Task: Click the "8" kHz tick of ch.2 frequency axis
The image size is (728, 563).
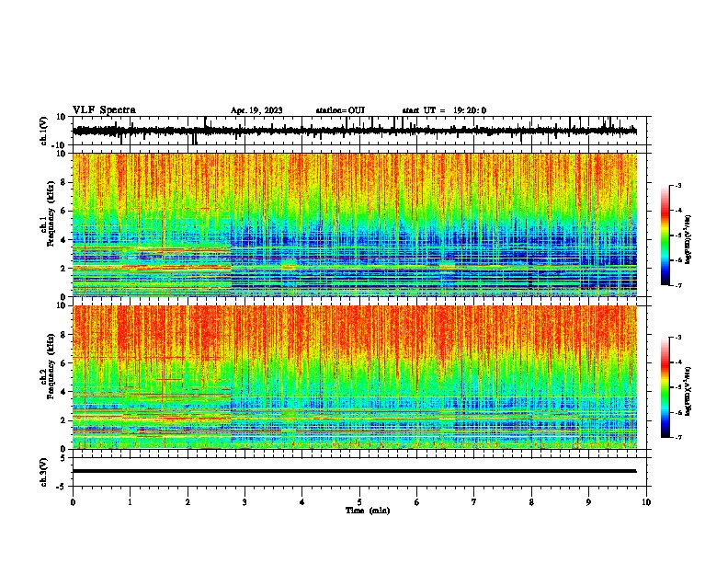Action: click(64, 335)
